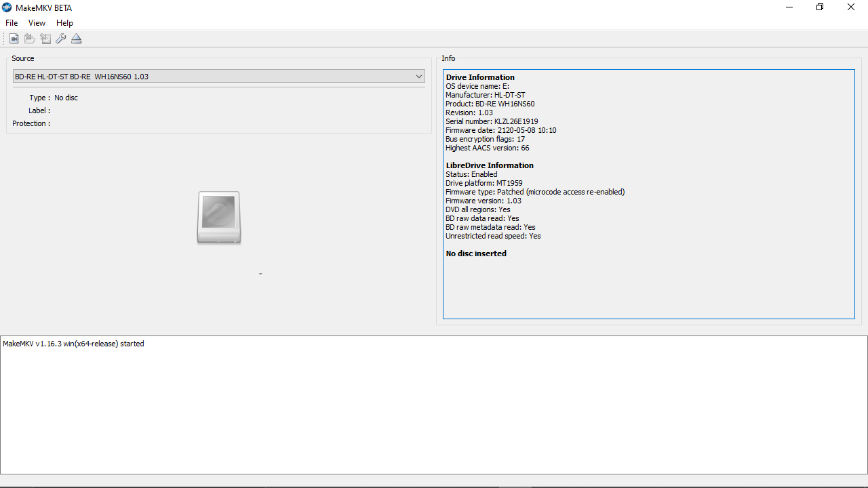Viewport: 868px width, 488px height.
Task: Click 'Product: BD-RE WH16NS60' line
Action: point(490,104)
